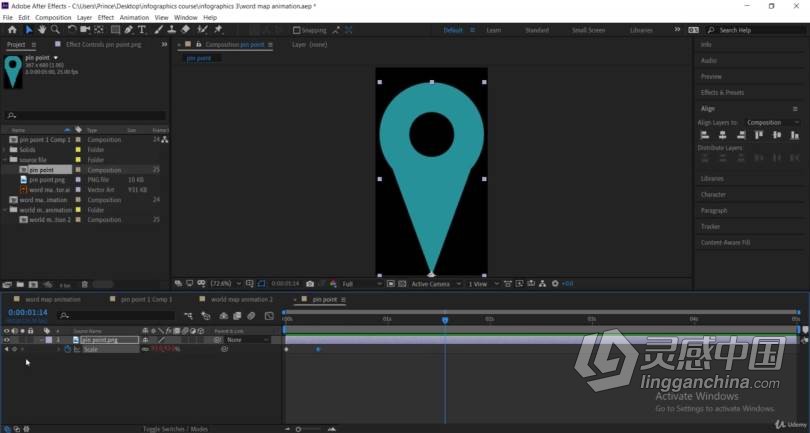This screenshot has height=433, width=810.
Task: Take a snapshot with the camera icon
Action: [310, 284]
